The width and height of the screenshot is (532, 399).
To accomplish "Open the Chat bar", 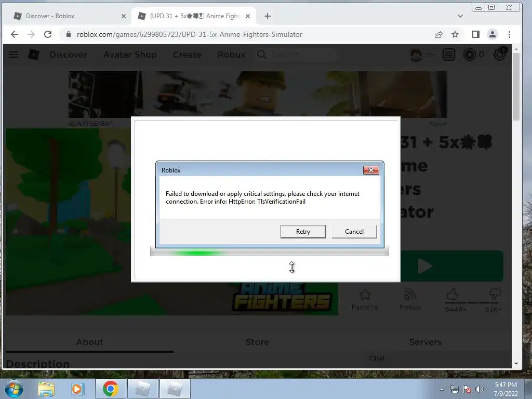I will tap(436, 358).
